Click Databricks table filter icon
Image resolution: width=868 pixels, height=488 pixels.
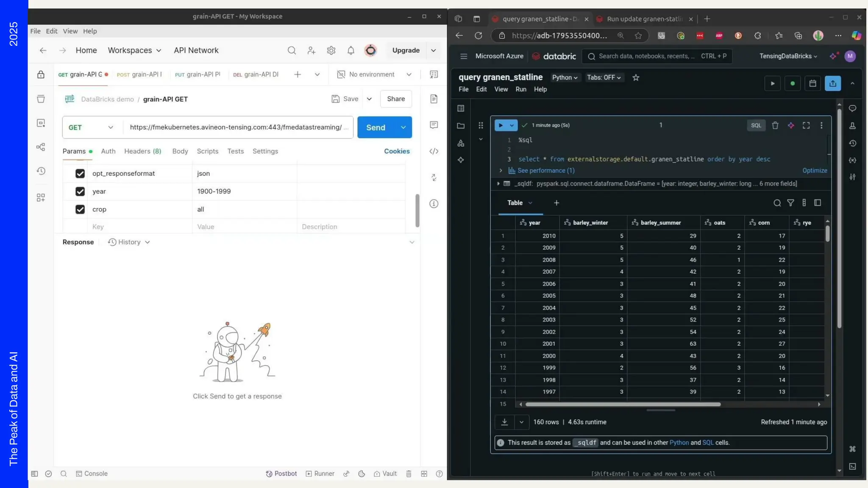790,203
